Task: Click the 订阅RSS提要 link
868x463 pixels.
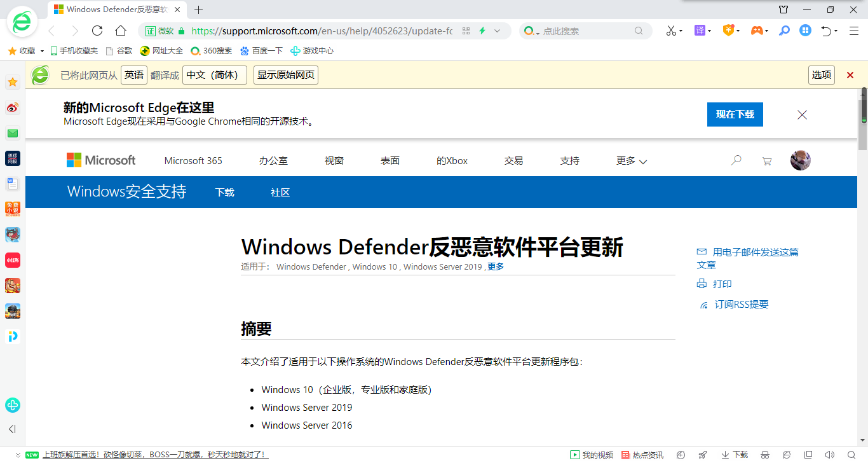Action: pyautogui.click(x=734, y=305)
